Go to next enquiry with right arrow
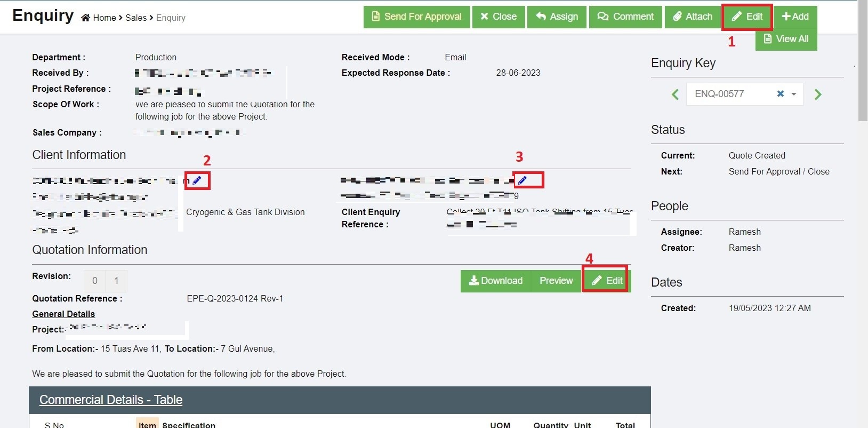The width and height of the screenshot is (868, 428). click(818, 94)
